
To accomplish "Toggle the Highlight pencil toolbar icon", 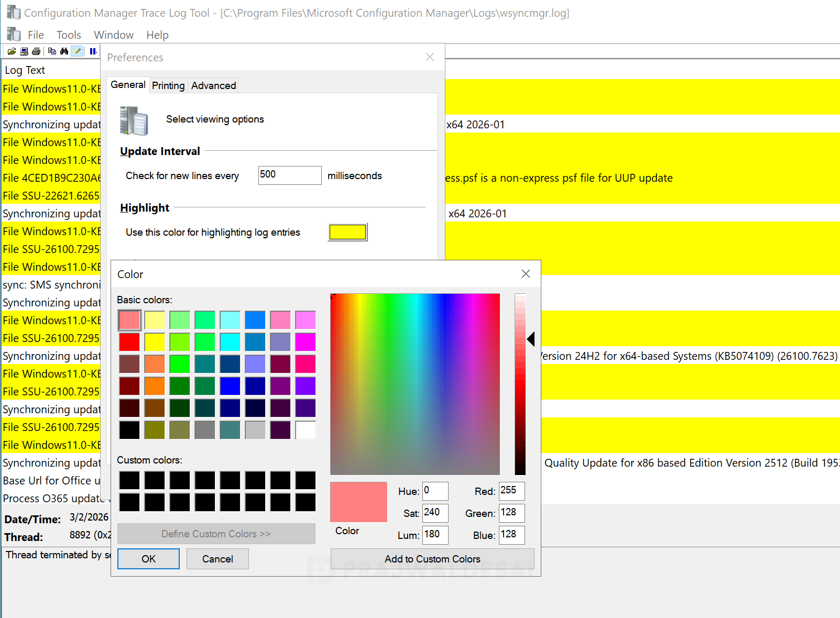I will pos(78,51).
